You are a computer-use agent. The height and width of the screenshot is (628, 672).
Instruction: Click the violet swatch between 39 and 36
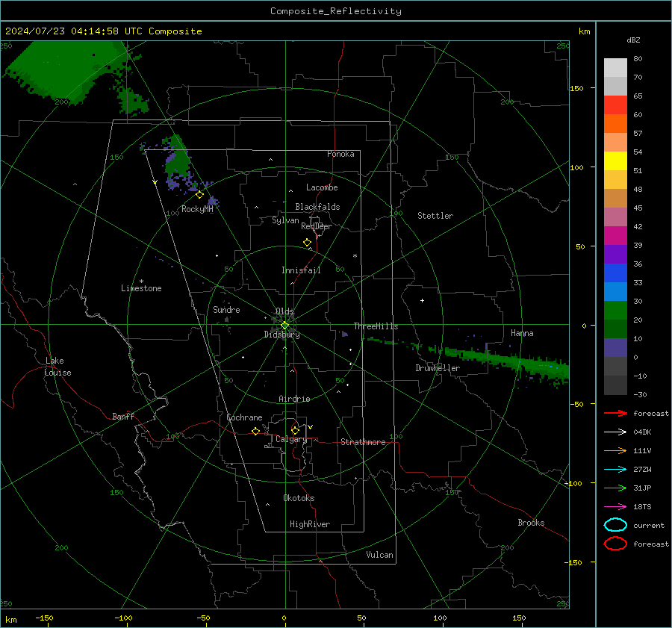pyautogui.click(x=615, y=255)
